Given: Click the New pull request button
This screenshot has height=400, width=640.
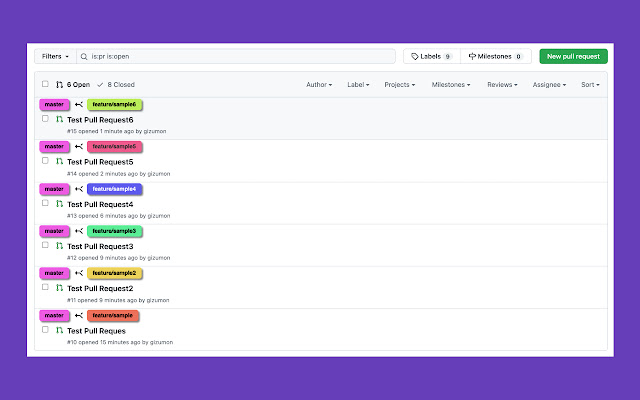Looking at the screenshot, I should tap(573, 56).
